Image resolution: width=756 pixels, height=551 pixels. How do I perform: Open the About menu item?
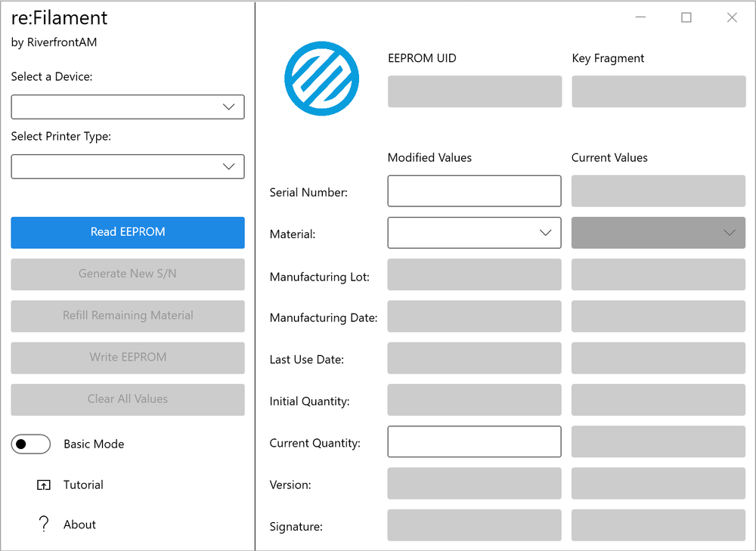pyautogui.click(x=79, y=525)
